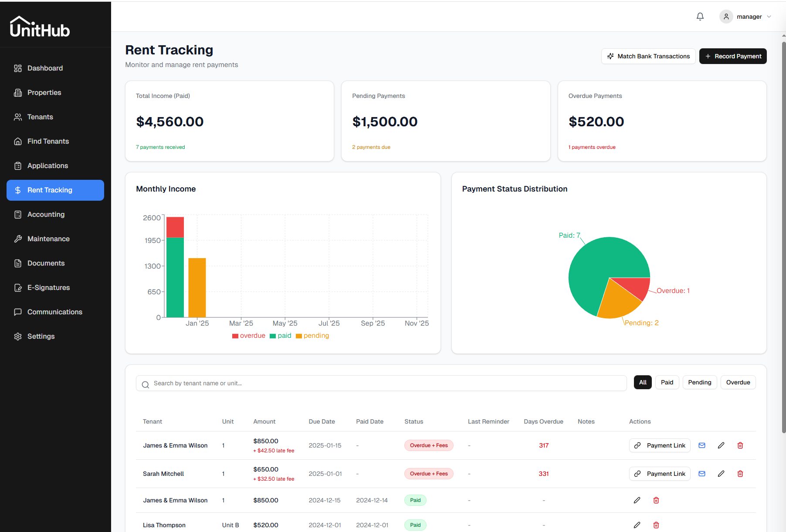Image resolution: width=786 pixels, height=532 pixels.
Task: Click the tenant search input field
Action: coord(381,383)
